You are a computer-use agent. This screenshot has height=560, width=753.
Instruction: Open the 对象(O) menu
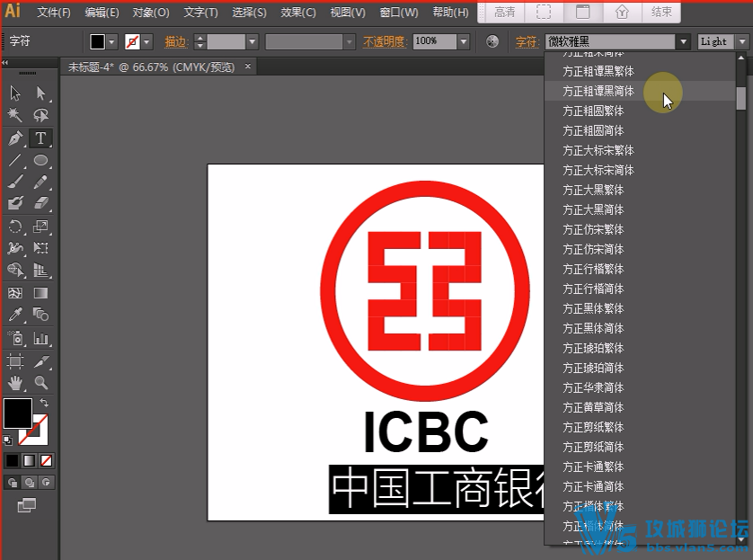pyautogui.click(x=151, y=13)
